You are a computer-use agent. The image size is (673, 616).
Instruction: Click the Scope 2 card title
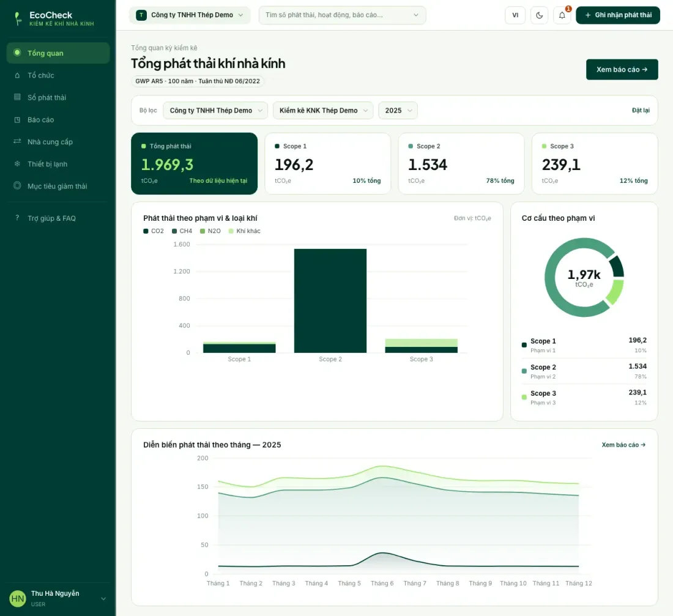428,146
